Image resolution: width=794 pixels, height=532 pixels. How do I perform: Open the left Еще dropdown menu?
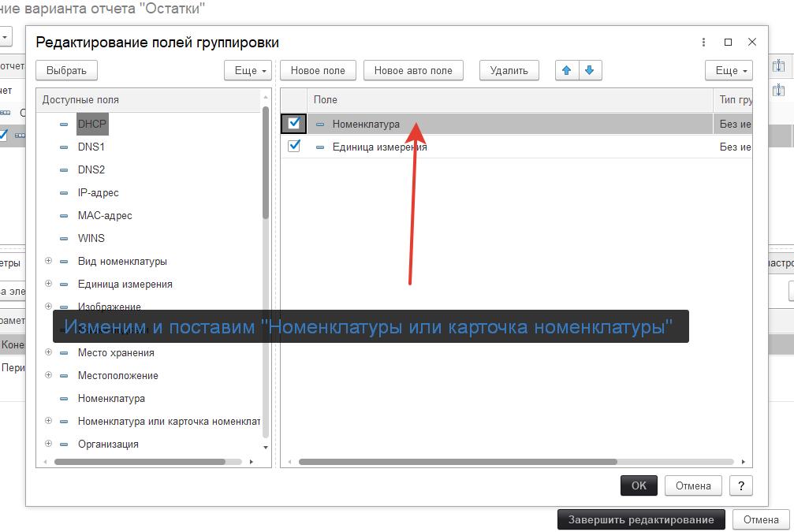click(x=248, y=70)
